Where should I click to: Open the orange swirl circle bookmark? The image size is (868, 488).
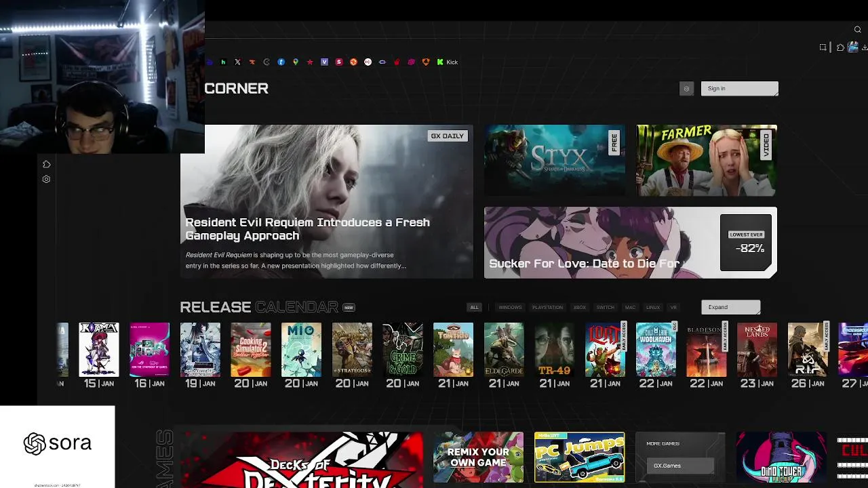pyautogui.click(x=353, y=62)
